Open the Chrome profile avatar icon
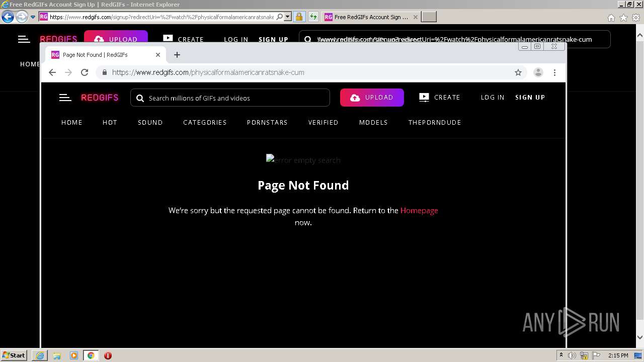The height and width of the screenshot is (362, 644). (x=538, y=72)
